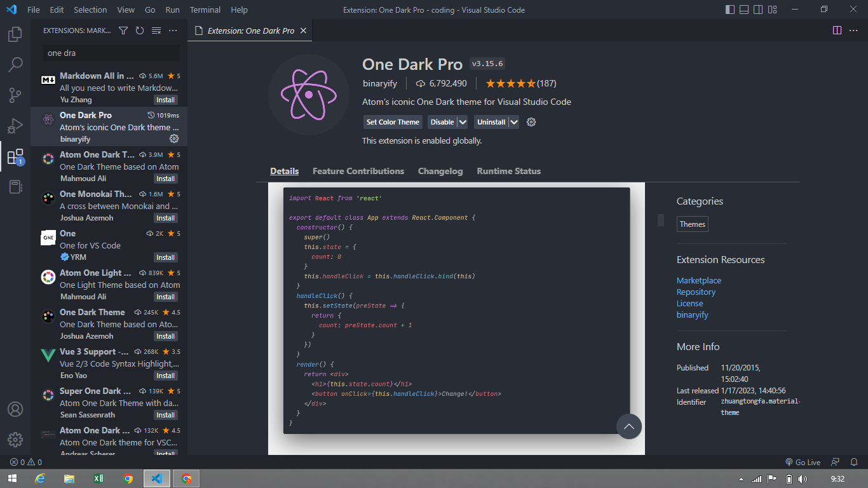The image size is (868, 488).
Task: Open the View menu
Action: 126,10
